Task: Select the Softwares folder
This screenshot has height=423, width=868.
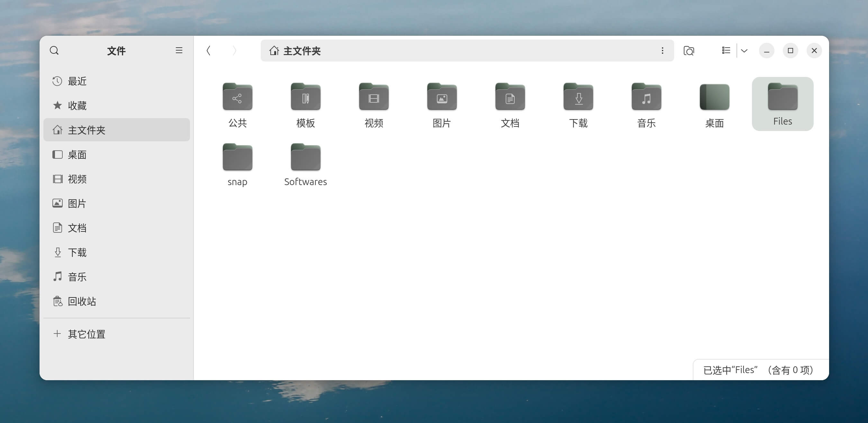Action: coord(305,158)
